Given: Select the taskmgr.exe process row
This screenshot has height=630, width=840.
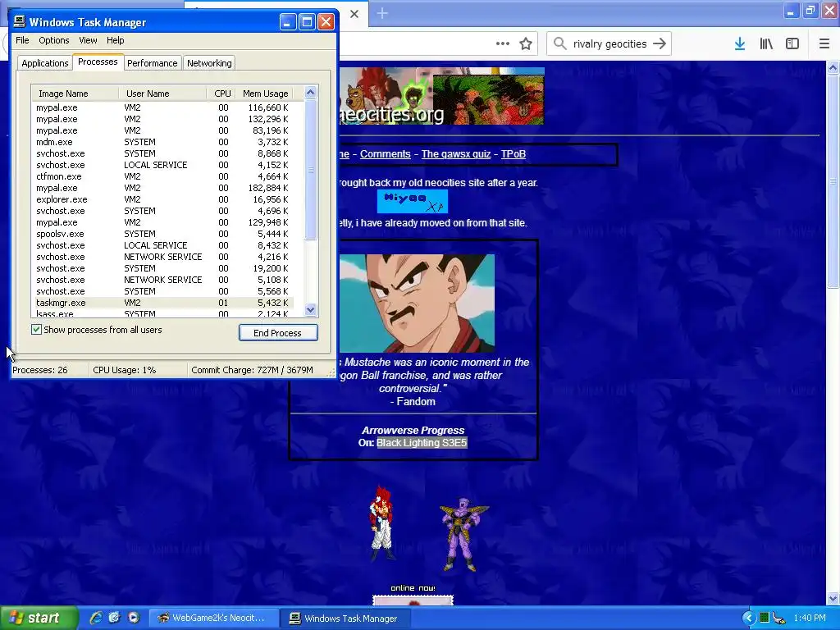Looking at the screenshot, I should (162, 303).
